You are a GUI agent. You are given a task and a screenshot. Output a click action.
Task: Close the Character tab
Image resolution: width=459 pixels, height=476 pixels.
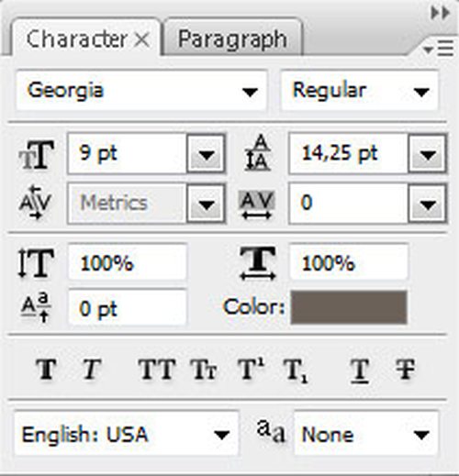142,39
